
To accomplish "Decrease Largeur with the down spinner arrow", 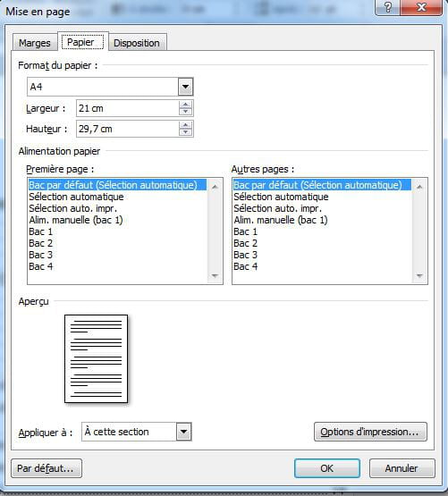I will coord(185,112).
